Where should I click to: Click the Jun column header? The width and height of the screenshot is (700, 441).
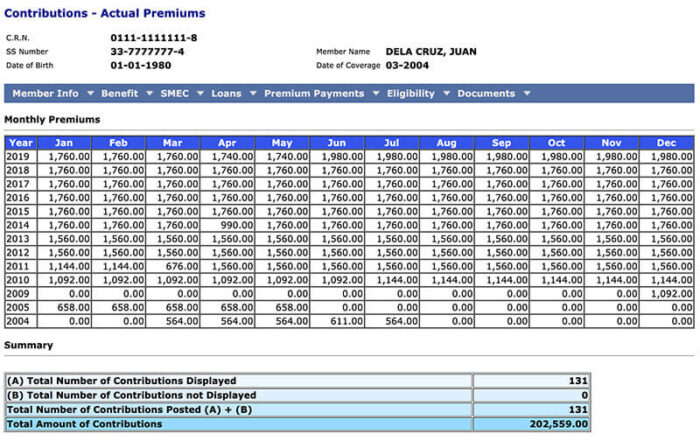click(337, 143)
